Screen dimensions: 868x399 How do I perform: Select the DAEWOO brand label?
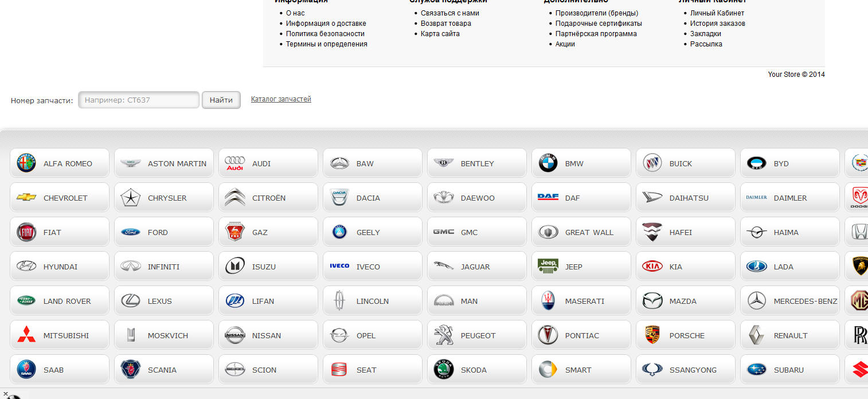(478, 198)
